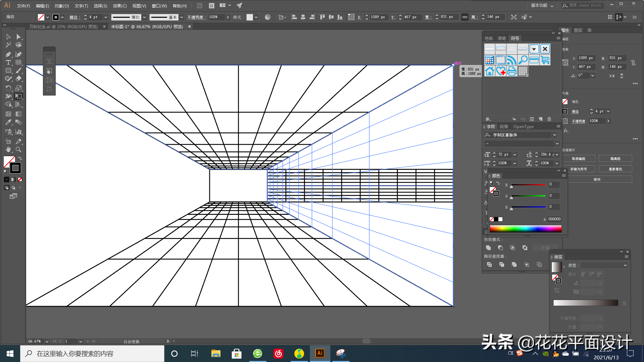Click the artboard zoom input field
This screenshot has width=644, height=362.
(x=36, y=341)
